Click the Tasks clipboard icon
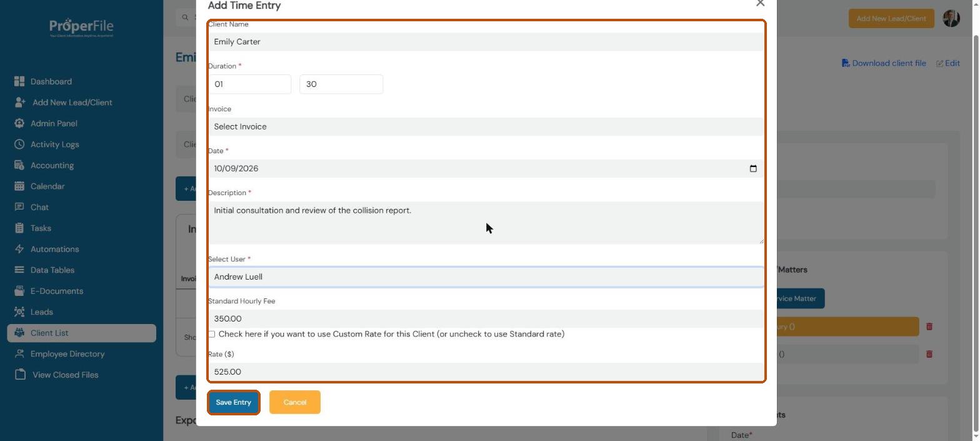The width and height of the screenshot is (980, 441). 19,228
